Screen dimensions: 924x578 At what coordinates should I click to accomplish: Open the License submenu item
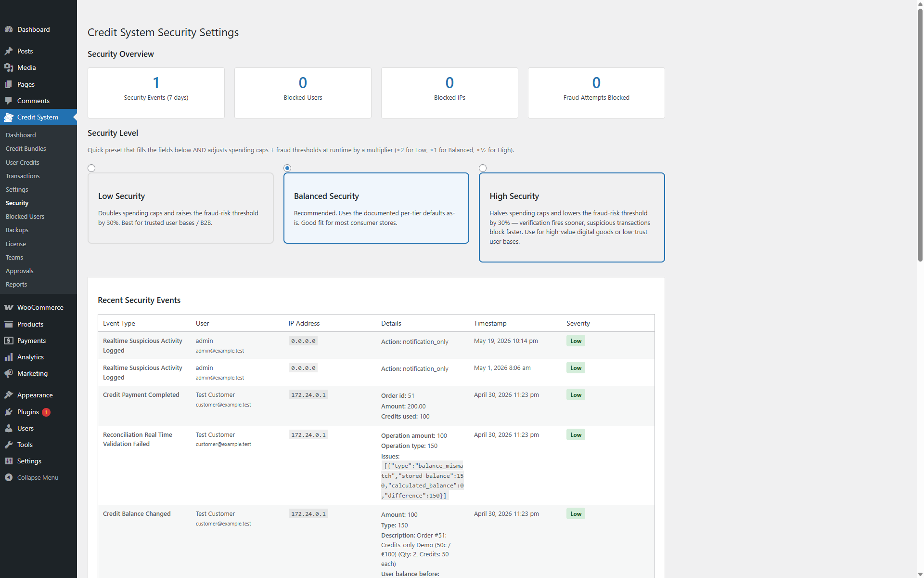click(x=16, y=244)
